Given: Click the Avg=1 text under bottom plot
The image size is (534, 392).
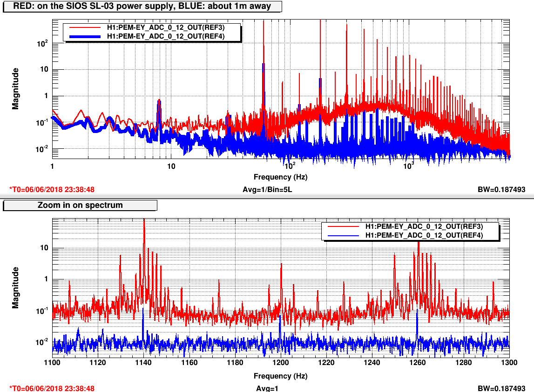Looking at the screenshot, I should pyautogui.click(x=267, y=388).
